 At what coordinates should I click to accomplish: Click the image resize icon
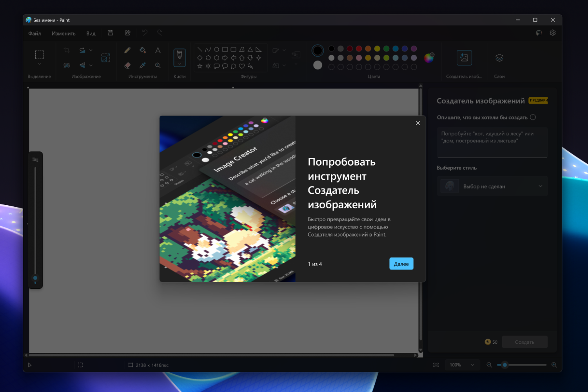105,58
